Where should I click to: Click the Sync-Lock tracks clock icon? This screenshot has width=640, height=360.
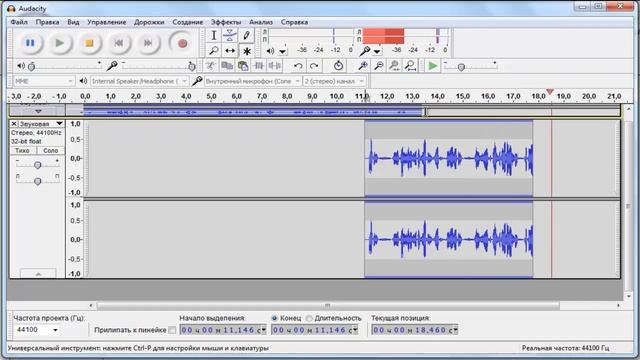tap(338, 66)
